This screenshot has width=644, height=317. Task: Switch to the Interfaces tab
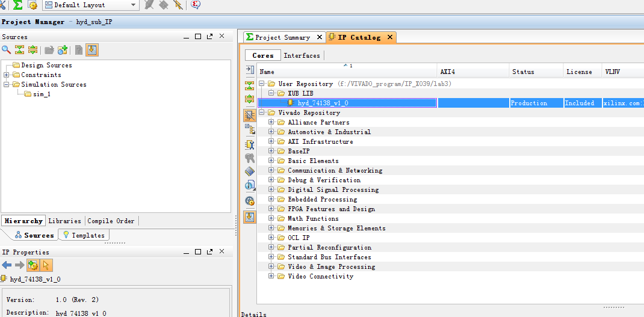302,55
